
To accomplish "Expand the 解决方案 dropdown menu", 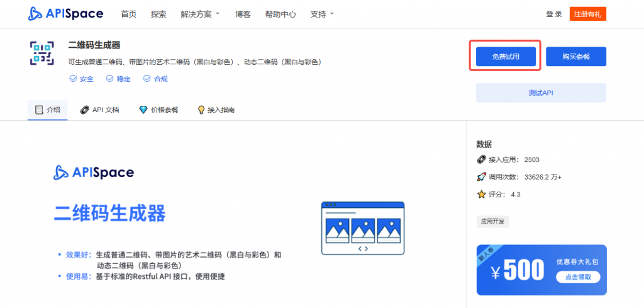I will pyautogui.click(x=199, y=14).
